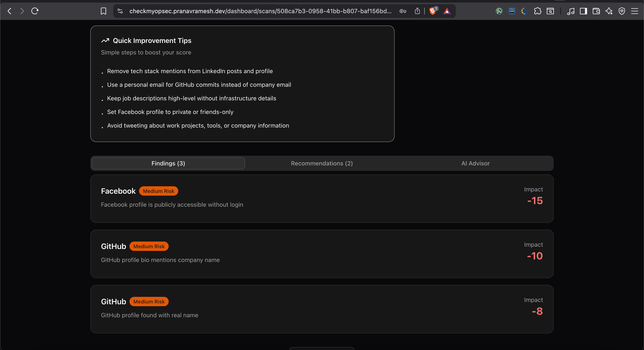
Task: Click the share page icon
Action: pos(417,11)
